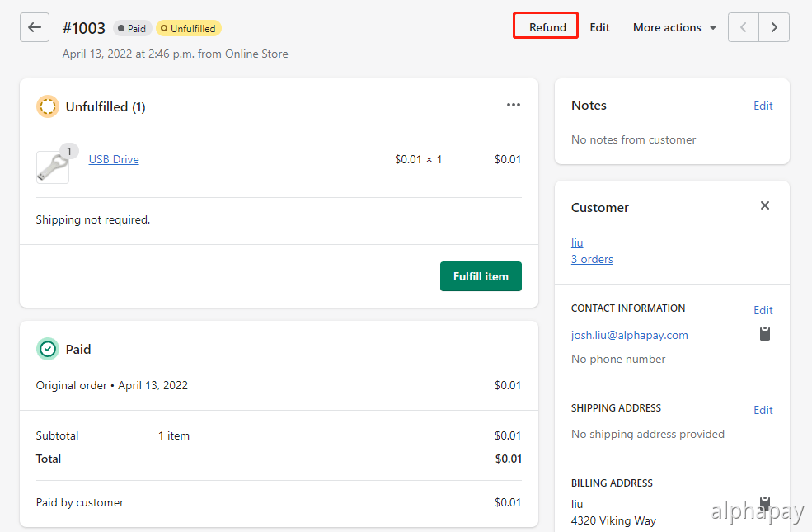Open the three-dot menu in Unfulfilled card
Viewport: 812px width, 532px height.
click(514, 106)
